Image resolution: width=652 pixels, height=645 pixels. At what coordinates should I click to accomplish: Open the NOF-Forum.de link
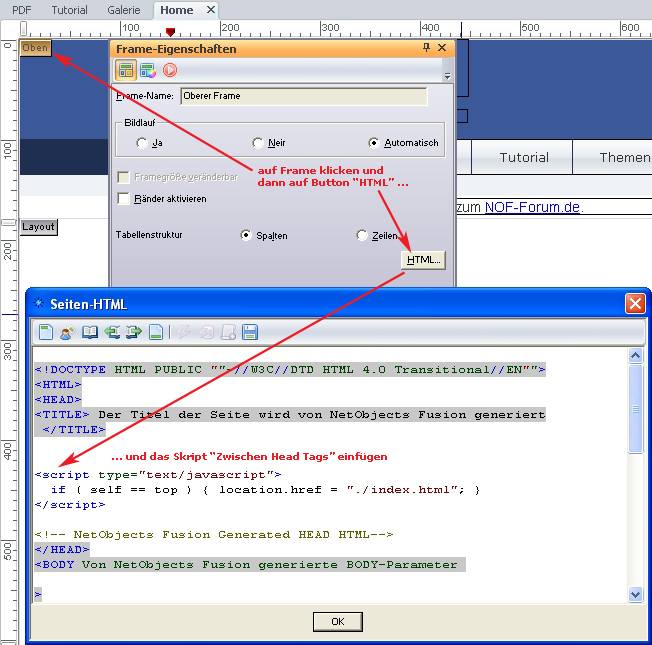(x=532, y=207)
